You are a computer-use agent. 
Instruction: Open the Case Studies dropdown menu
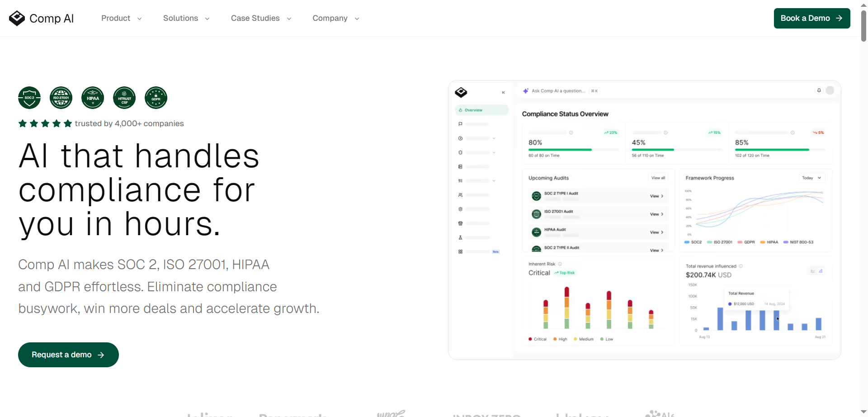(261, 18)
